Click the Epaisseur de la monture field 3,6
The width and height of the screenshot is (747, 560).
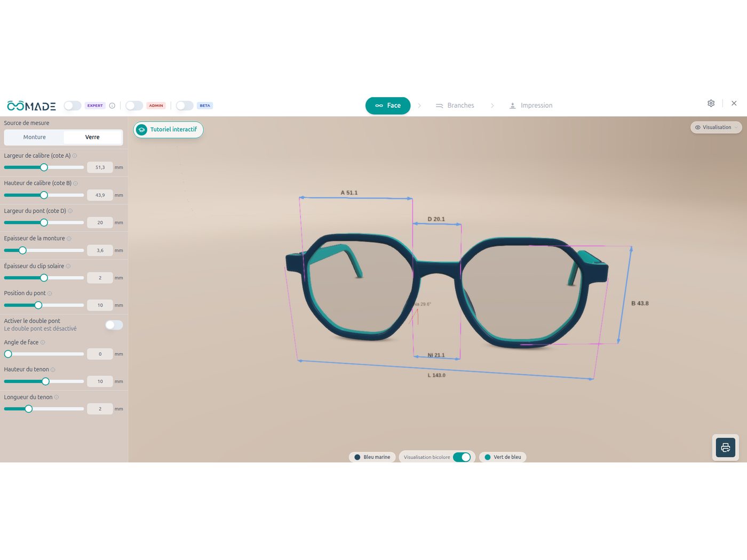(100, 250)
